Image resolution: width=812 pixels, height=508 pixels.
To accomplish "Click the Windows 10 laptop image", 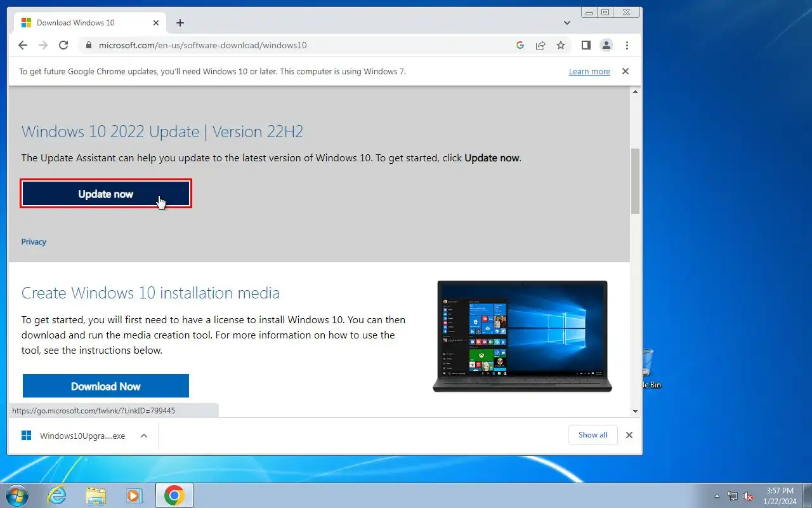I will point(522,336).
